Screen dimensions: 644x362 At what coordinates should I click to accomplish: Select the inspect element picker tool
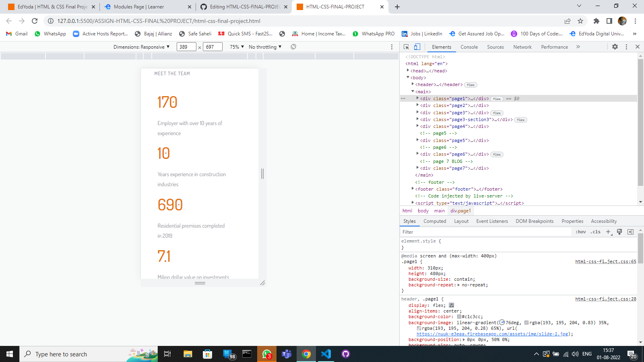(x=407, y=47)
